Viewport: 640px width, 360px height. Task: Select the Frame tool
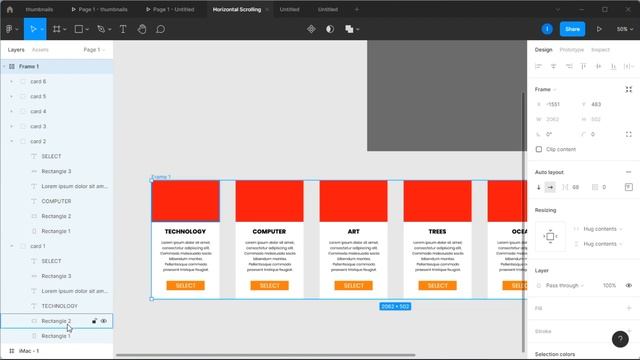(x=56, y=29)
